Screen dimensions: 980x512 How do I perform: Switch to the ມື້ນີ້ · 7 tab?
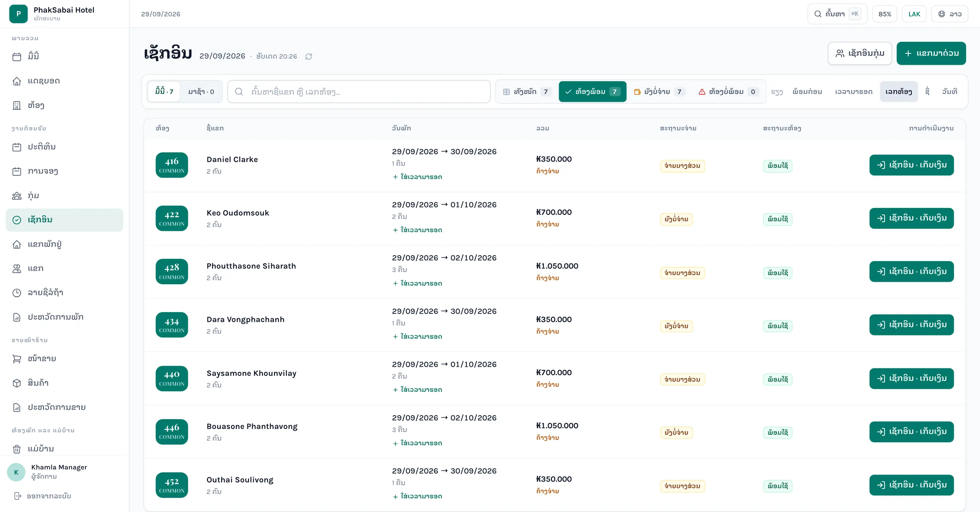click(164, 91)
